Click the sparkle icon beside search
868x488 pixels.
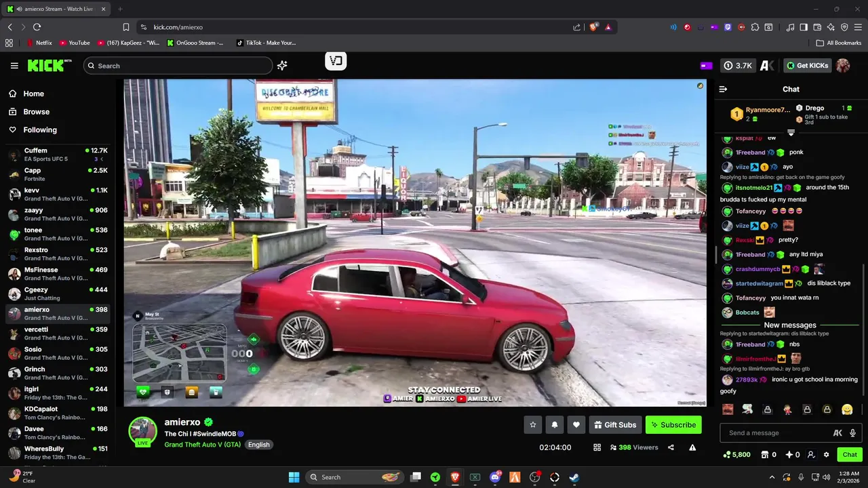click(282, 66)
